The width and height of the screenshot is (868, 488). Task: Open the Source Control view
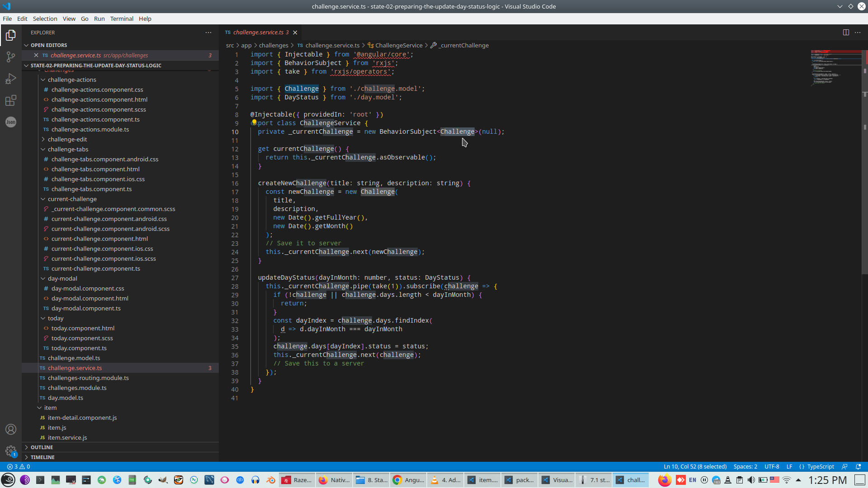click(11, 57)
